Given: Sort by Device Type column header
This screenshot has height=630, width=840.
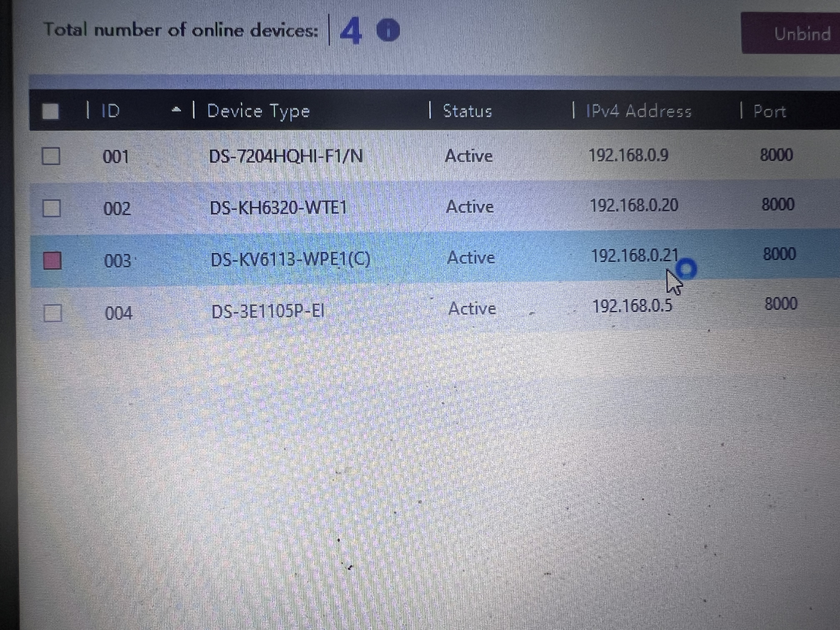Looking at the screenshot, I should tap(258, 111).
